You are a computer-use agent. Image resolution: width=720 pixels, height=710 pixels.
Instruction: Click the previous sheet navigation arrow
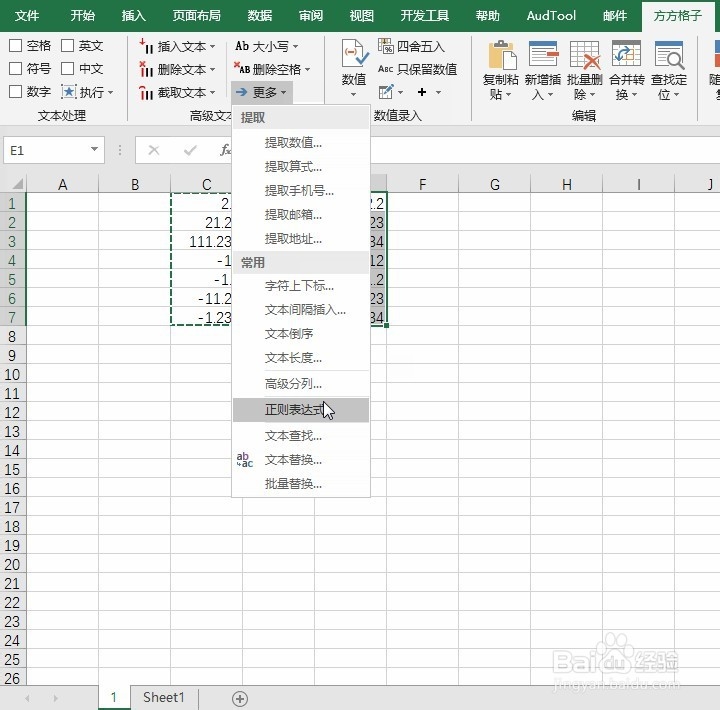(x=28, y=699)
